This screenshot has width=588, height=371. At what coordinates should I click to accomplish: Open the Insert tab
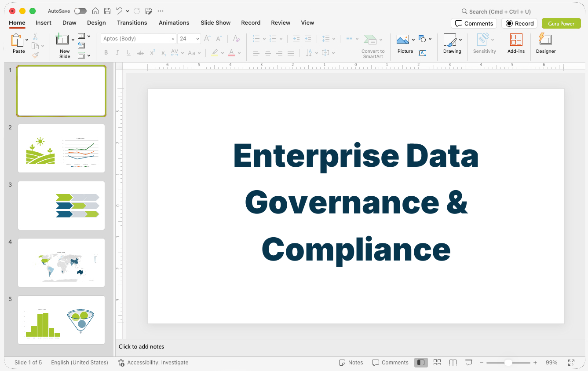point(44,23)
